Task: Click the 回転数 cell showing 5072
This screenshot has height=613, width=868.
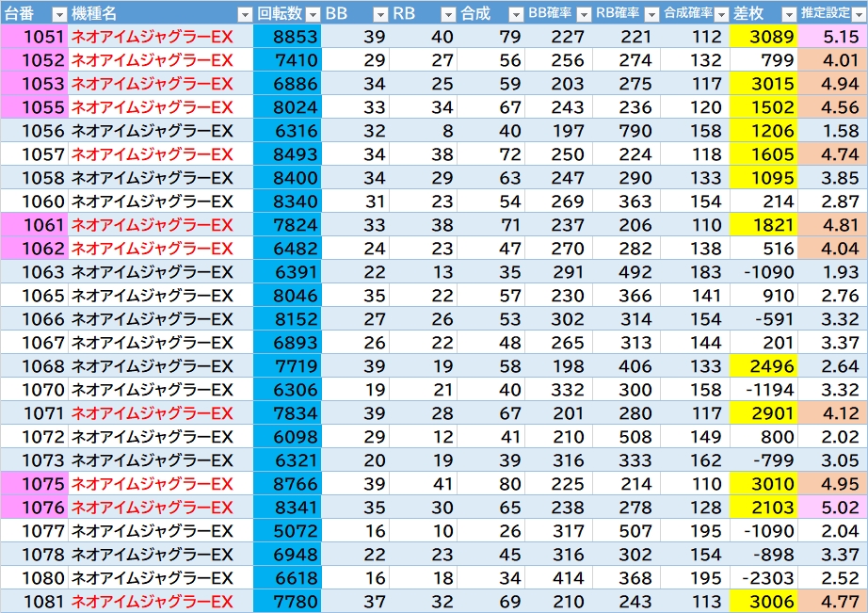Action: [x=287, y=531]
